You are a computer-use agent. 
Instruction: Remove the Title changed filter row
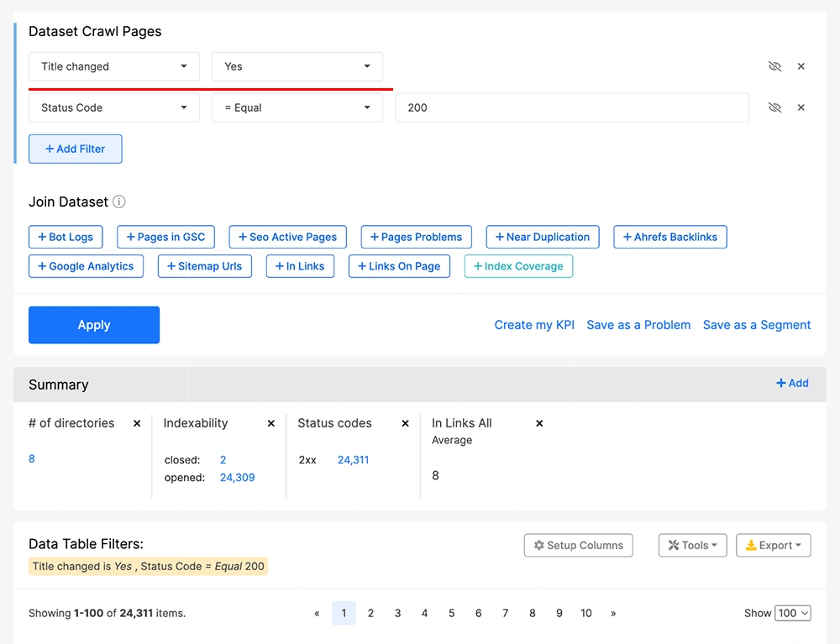[801, 66]
